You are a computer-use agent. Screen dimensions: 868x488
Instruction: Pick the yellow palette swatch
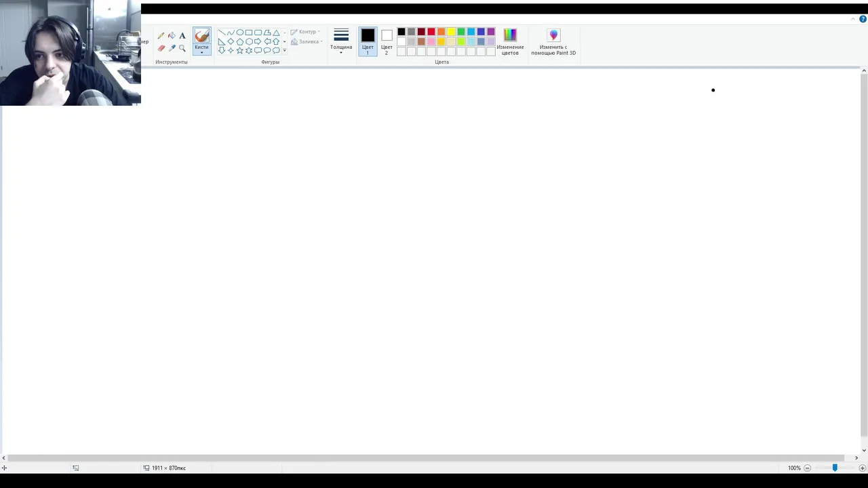click(451, 32)
